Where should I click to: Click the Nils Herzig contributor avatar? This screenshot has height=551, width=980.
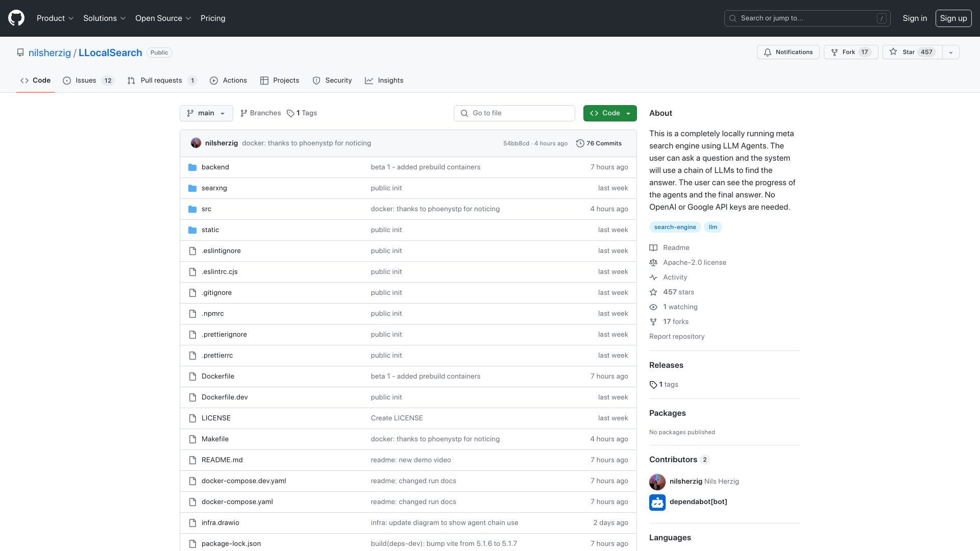tap(657, 482)
